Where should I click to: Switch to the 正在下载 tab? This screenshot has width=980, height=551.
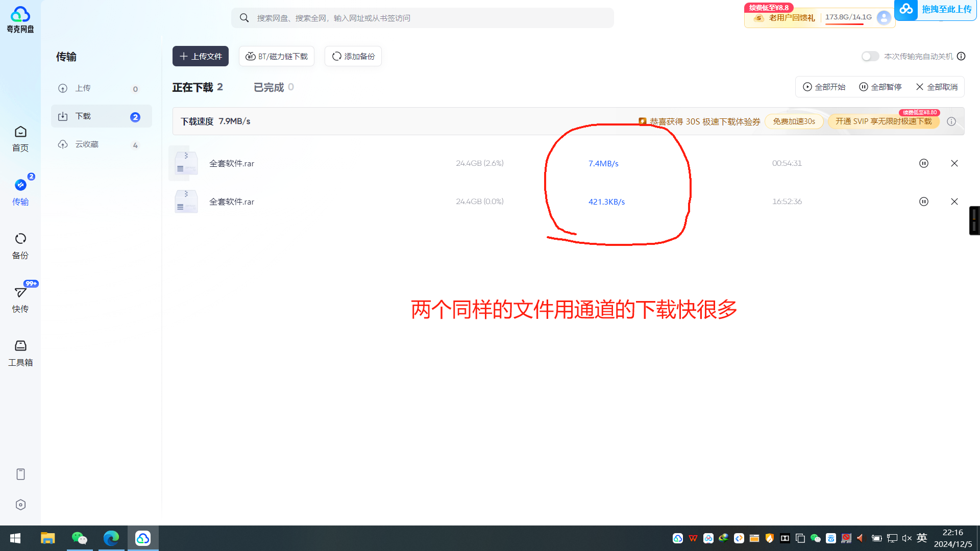pyautogui.click(x=198, y=87)
